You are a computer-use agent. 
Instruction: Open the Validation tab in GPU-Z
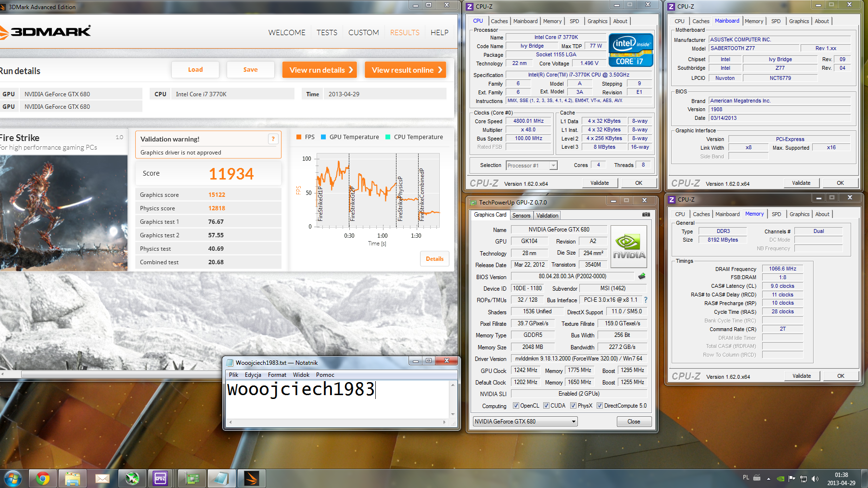click(547, 216)
